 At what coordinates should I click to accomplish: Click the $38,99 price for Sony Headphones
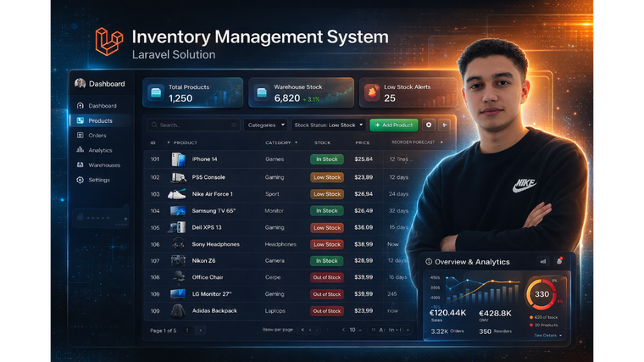click(x=364, y=244)
